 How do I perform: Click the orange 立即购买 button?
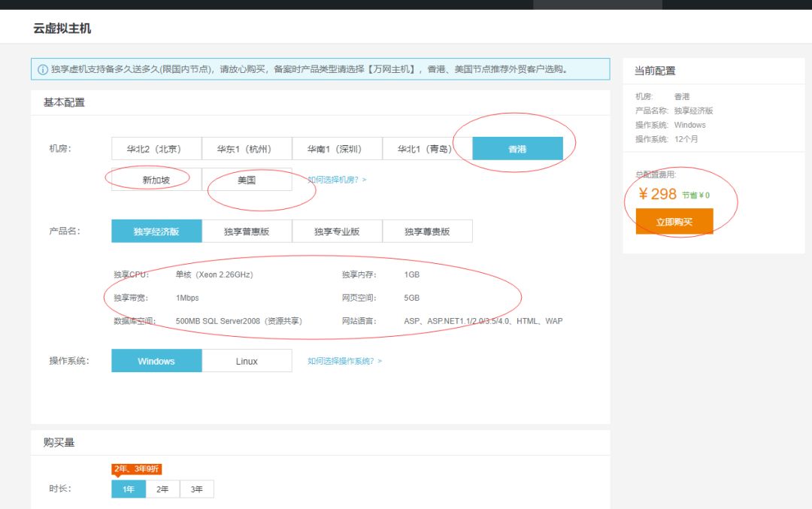click(x=674, y=222)
